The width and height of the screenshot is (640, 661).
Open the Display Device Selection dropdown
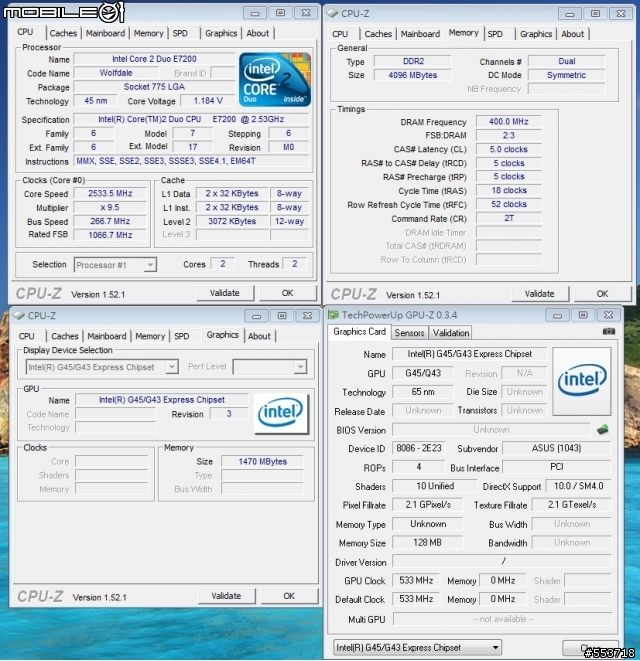172,367
